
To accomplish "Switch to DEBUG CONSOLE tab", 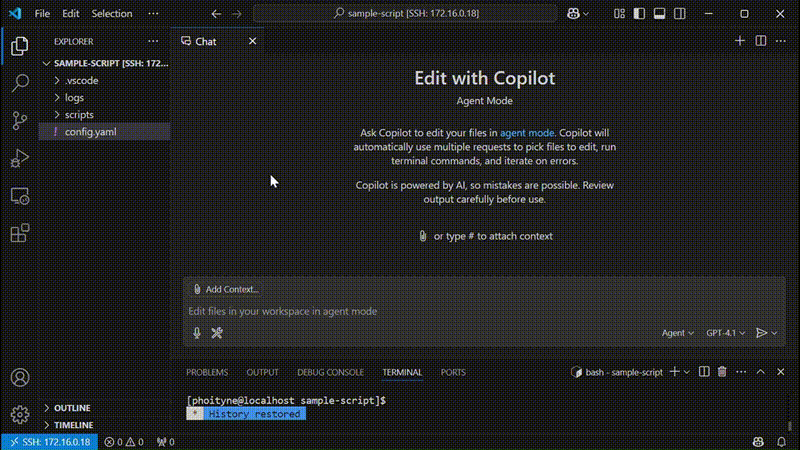I will (x=330, y=372).
